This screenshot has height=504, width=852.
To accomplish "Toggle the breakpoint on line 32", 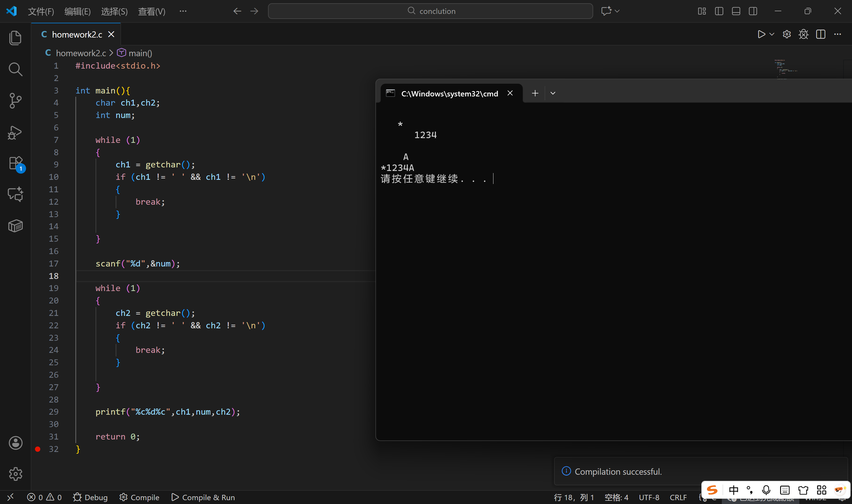I will coord(38,449).
